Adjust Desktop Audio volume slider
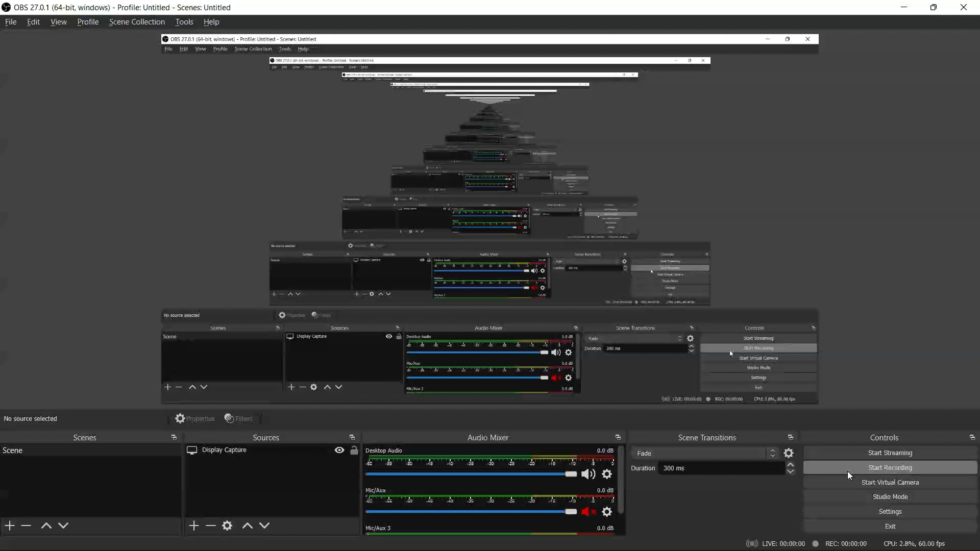The height and width of the screenshot is (551, 980). coord(471,474)
